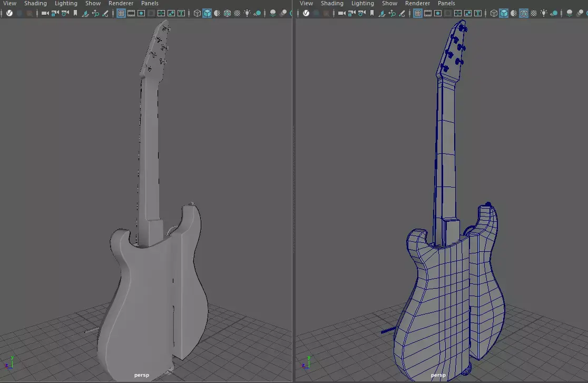Click Lock Camera icon in right panel

pyautogui.click(x=352, y=13)
